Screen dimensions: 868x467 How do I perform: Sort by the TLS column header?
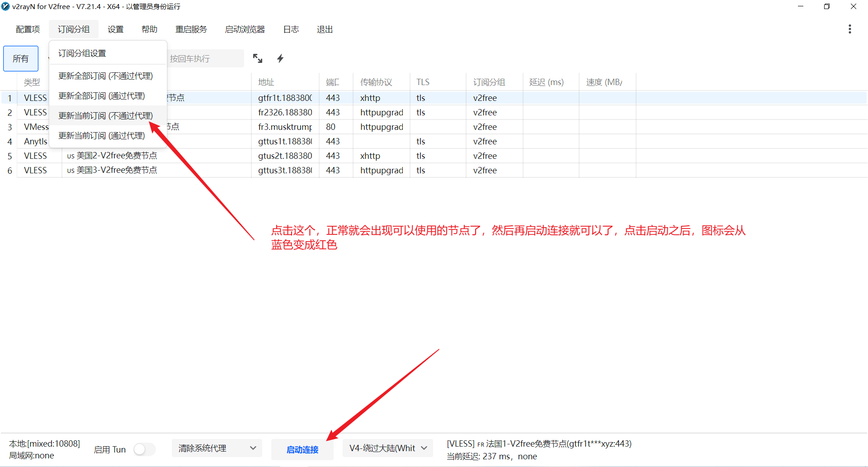pos(438,82)
